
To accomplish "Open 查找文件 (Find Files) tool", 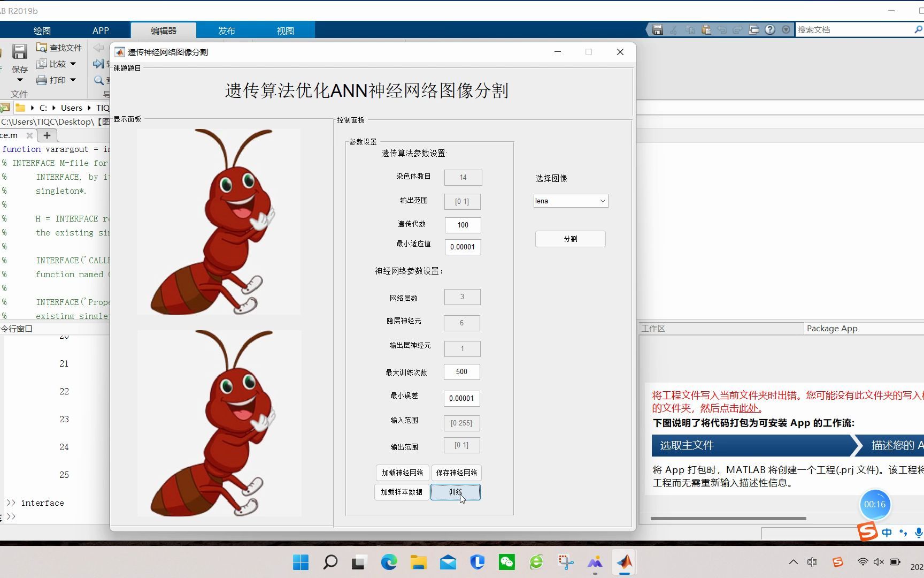I will [x=59, y=47].
